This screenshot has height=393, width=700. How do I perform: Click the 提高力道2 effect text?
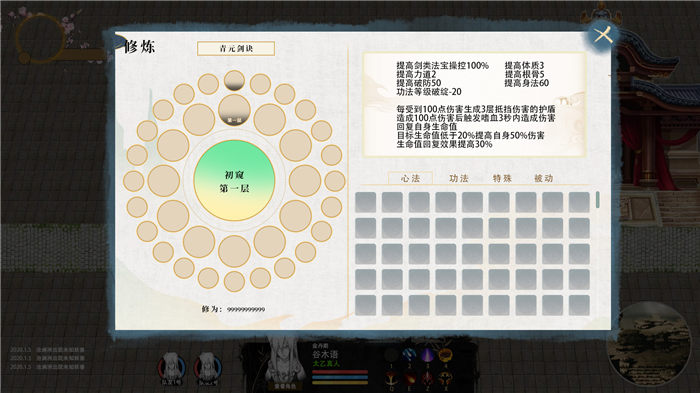click(416, 74)
